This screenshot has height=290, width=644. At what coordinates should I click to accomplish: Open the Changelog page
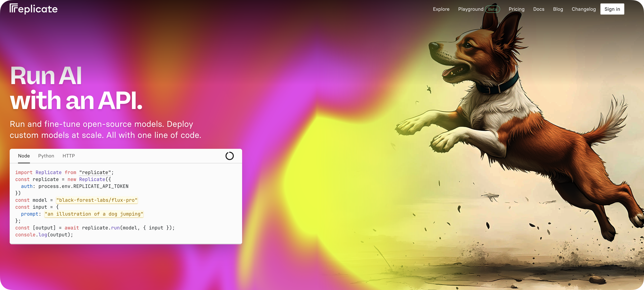point(583,9)
